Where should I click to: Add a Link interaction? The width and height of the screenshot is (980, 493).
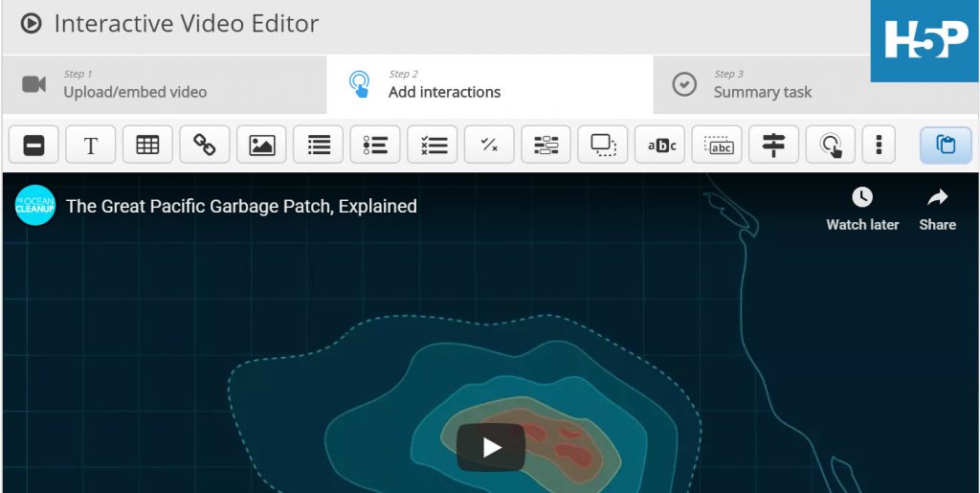point(205,145)
